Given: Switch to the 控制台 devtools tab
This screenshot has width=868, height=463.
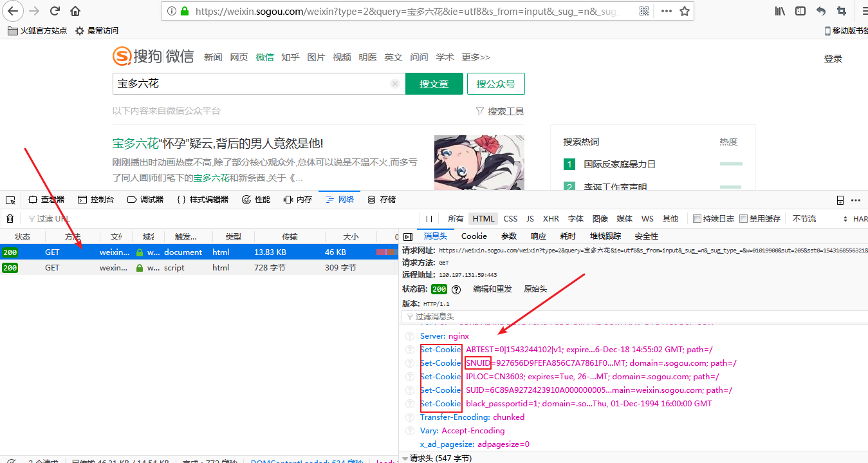Looking at the screenshot, I should pos(96,200).
